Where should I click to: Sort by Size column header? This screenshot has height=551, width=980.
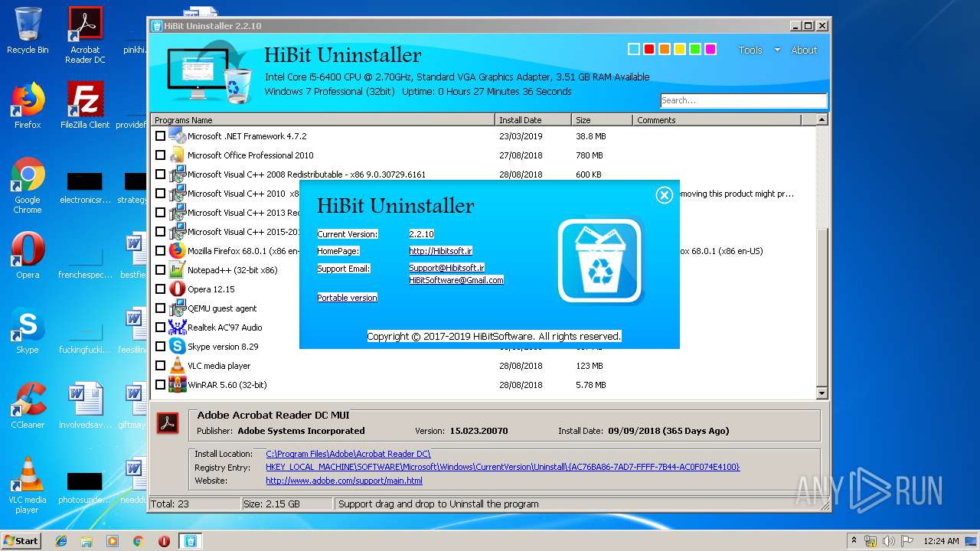pyautogui.click(x=602, y=119)
